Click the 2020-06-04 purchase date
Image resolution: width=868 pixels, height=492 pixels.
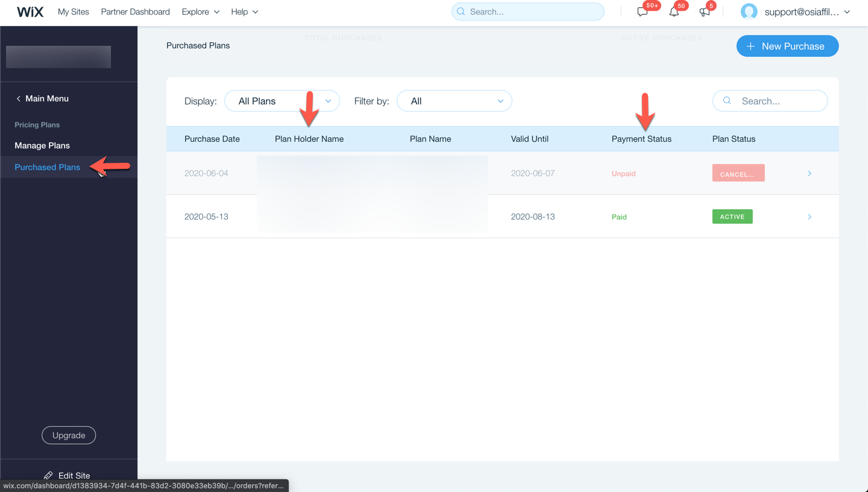206,173
